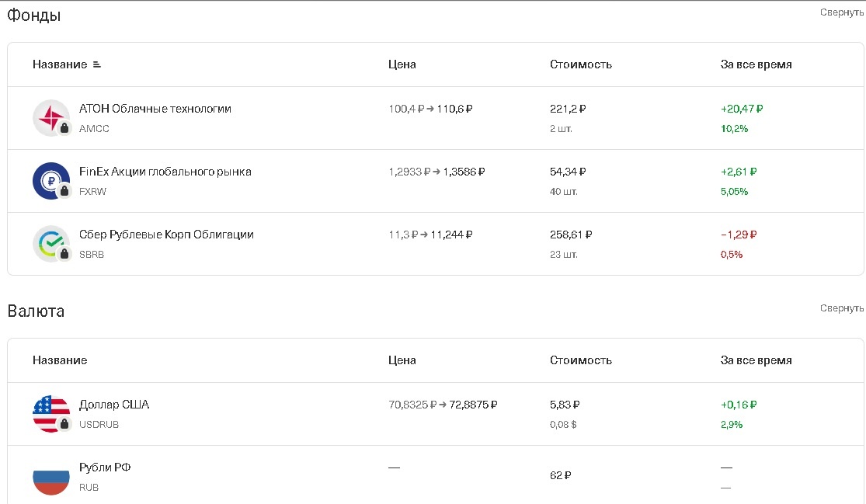Viewport: 866px width, 504px height.
Task: Collapse the Фонды section with Свернуть
Action: (841, 12)
